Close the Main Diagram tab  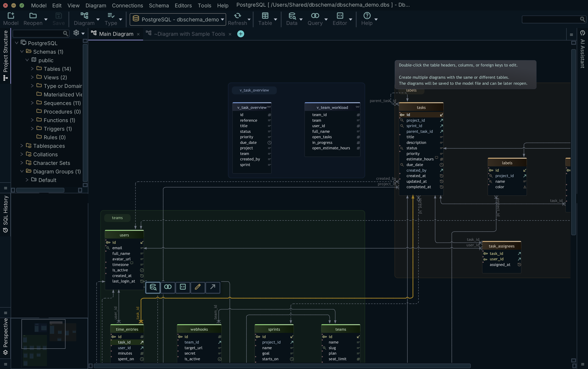138,34
